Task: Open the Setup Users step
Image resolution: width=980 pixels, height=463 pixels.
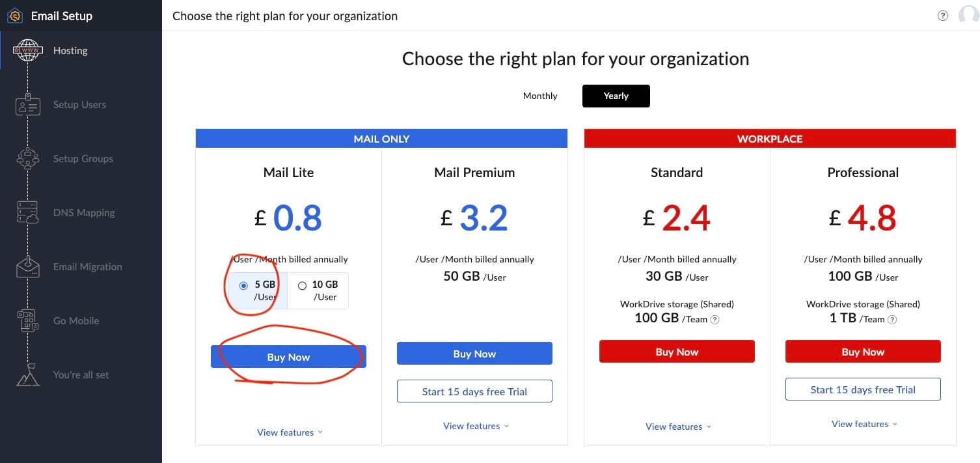Action: tap(79, 105)
